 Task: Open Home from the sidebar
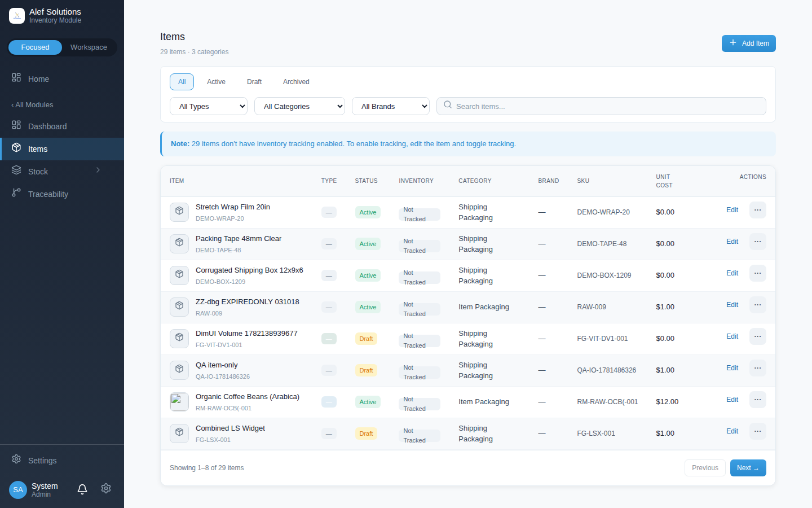62,79
